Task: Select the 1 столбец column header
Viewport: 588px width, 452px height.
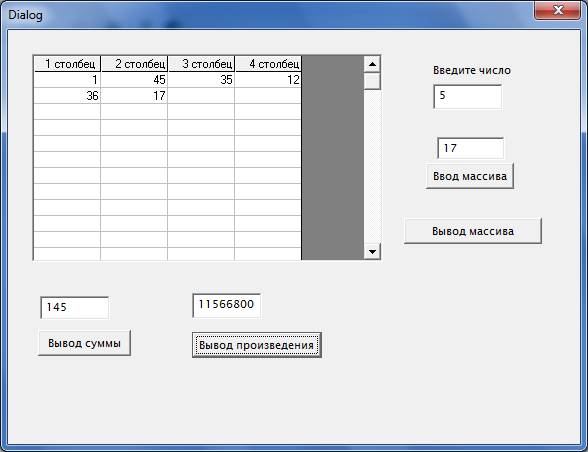Action: tap(67, 64)
